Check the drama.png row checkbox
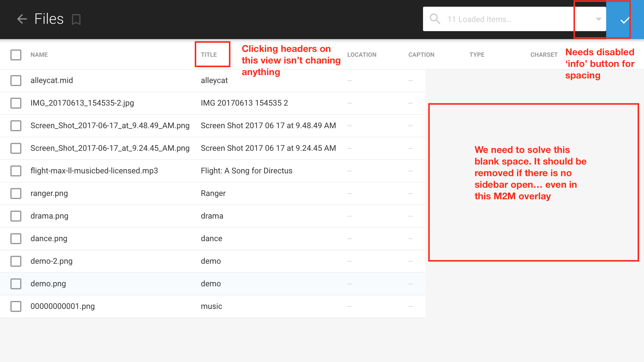The image size is (644, 362). (16, 216)
